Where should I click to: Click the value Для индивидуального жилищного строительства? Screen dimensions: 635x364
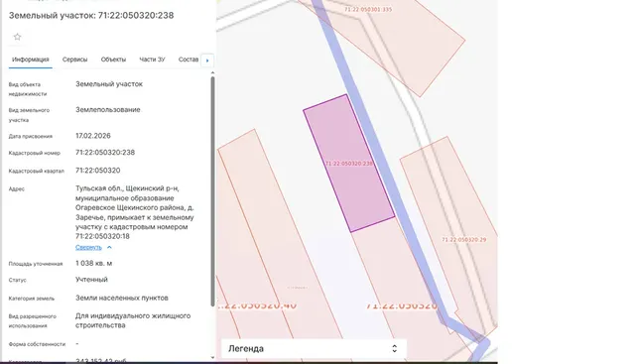133,320
